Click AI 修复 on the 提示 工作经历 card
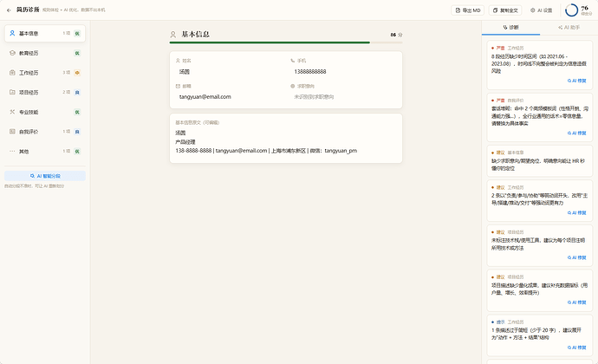598x364 pixels. coord(576,348)
